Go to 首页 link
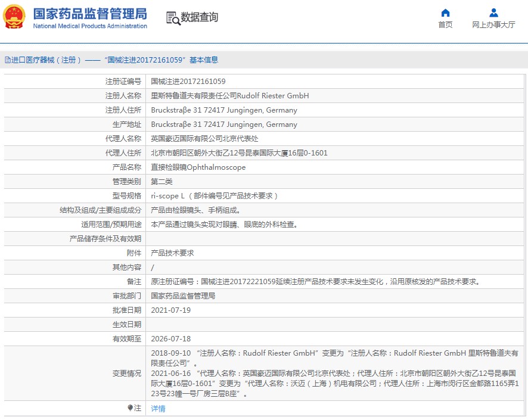This screenshot has height=420, width=528. [x=445, y=24]
